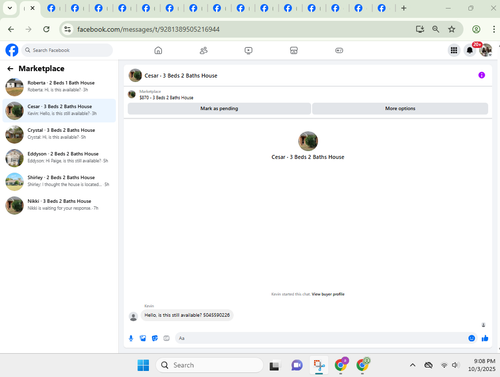Screen dimensions: 500x377
Task: Open Eddyson 2 Beds 2 Baths House chat
Action: point(59,158)
